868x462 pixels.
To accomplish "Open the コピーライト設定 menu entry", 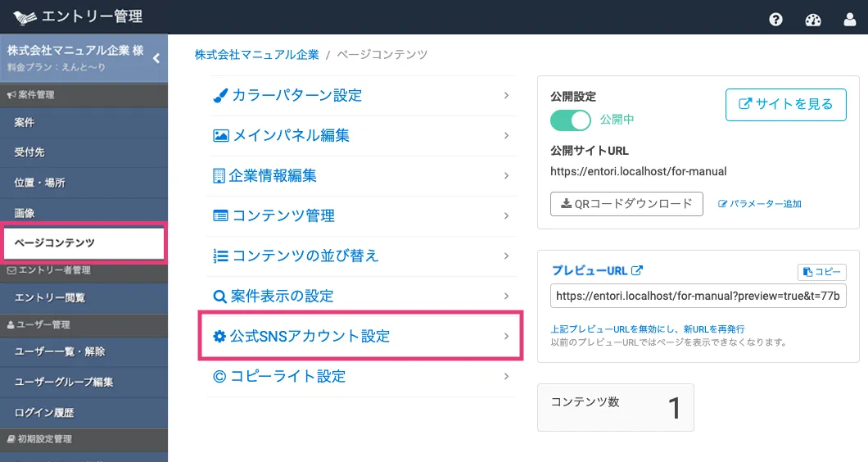I will point(362,377).
